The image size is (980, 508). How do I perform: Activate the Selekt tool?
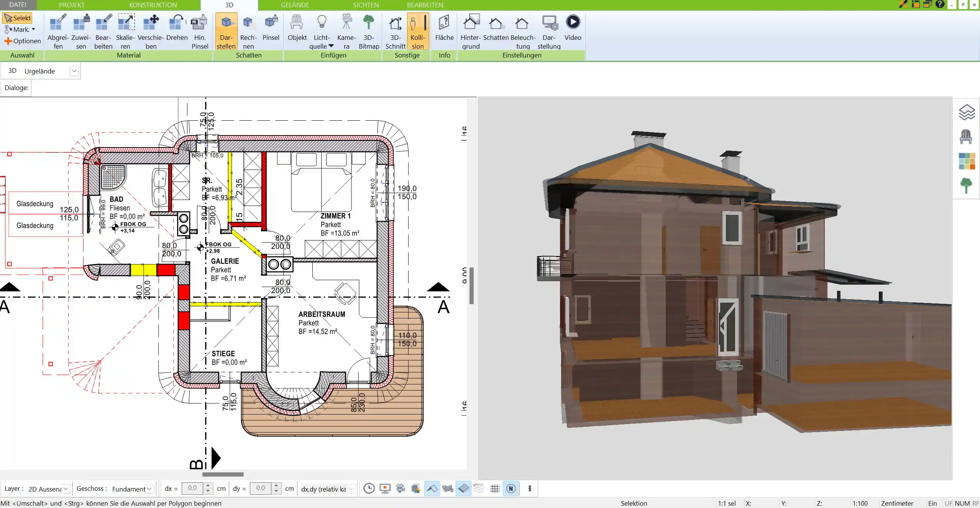17,18
